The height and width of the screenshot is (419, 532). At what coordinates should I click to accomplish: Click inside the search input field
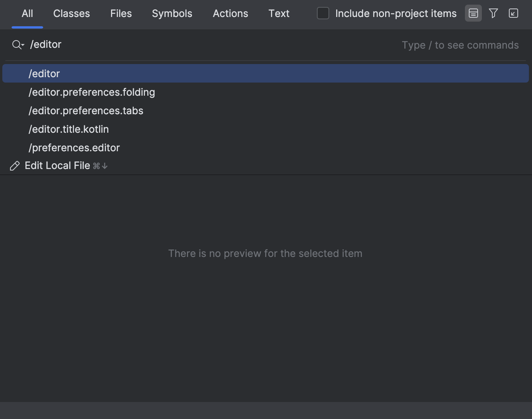[x=154, y=44]
